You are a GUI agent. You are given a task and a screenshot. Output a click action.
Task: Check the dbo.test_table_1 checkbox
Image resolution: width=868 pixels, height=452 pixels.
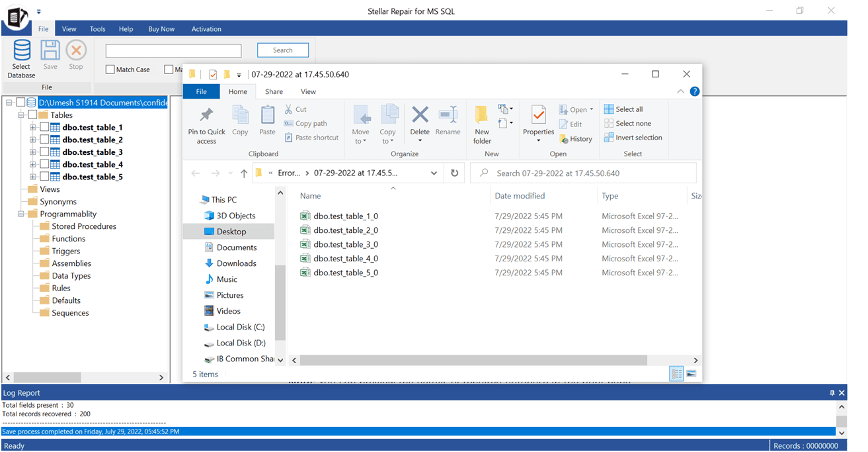tap(44, 127)
